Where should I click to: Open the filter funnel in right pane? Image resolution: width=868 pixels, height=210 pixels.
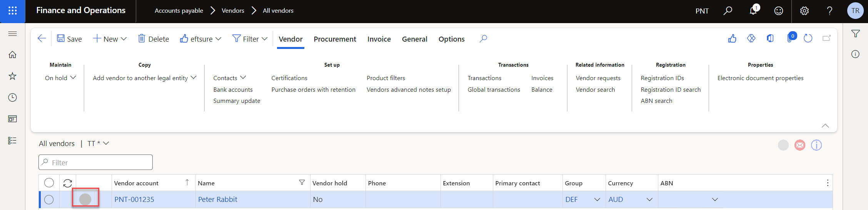tap(855, 34)
